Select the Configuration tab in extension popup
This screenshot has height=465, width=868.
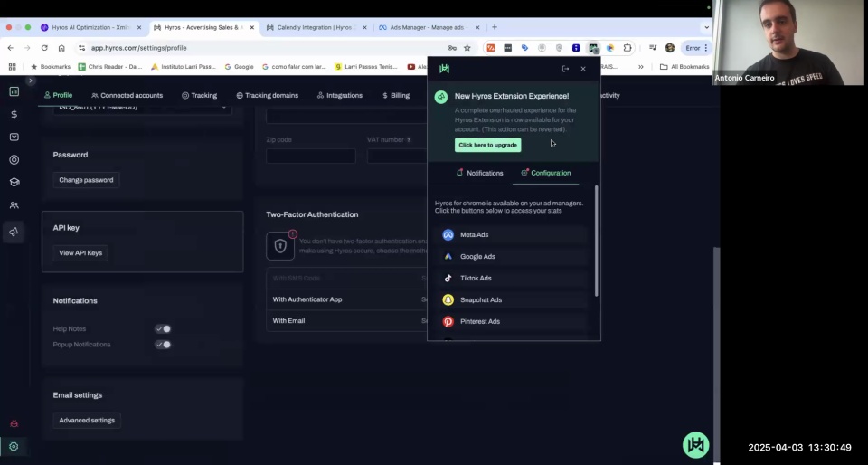(545, 173)
